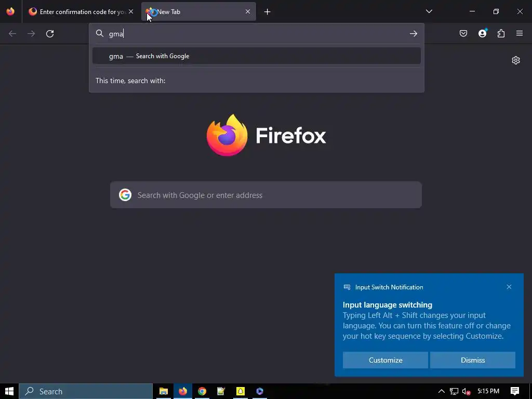
Task: Open Firefox View pinned icon
Action: click(10, 11)
